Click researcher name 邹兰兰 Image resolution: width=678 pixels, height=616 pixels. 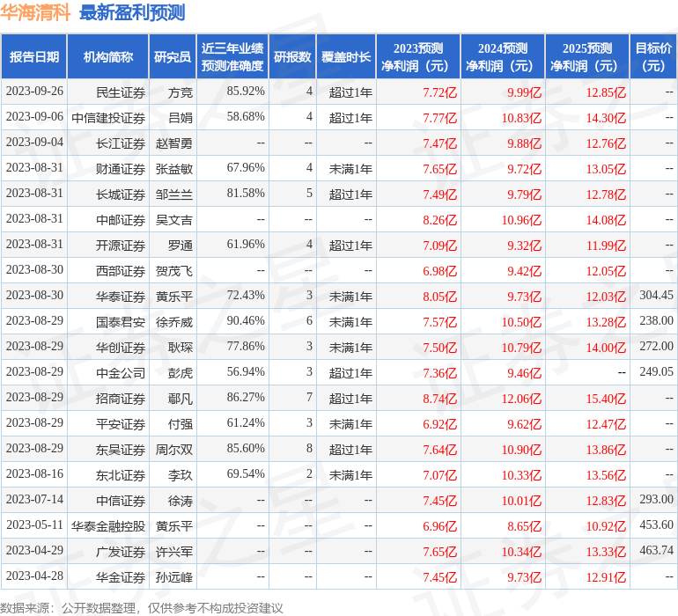[x=173, y=194]
